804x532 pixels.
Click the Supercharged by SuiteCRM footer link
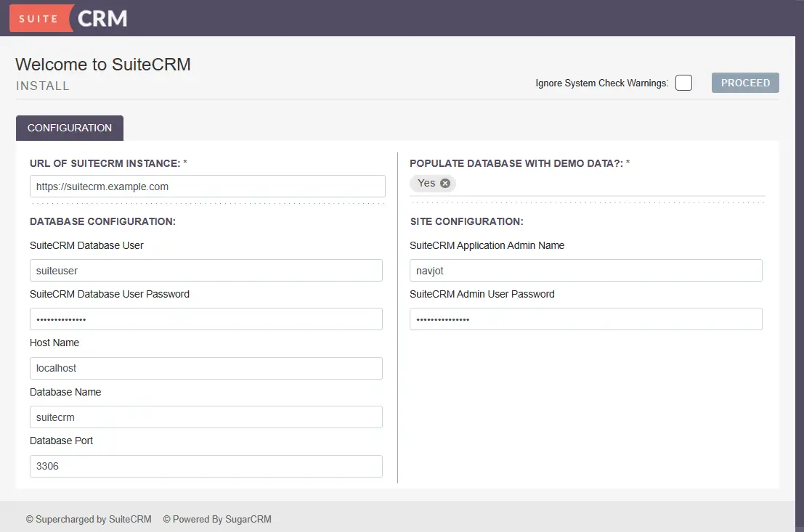(89, 519)
